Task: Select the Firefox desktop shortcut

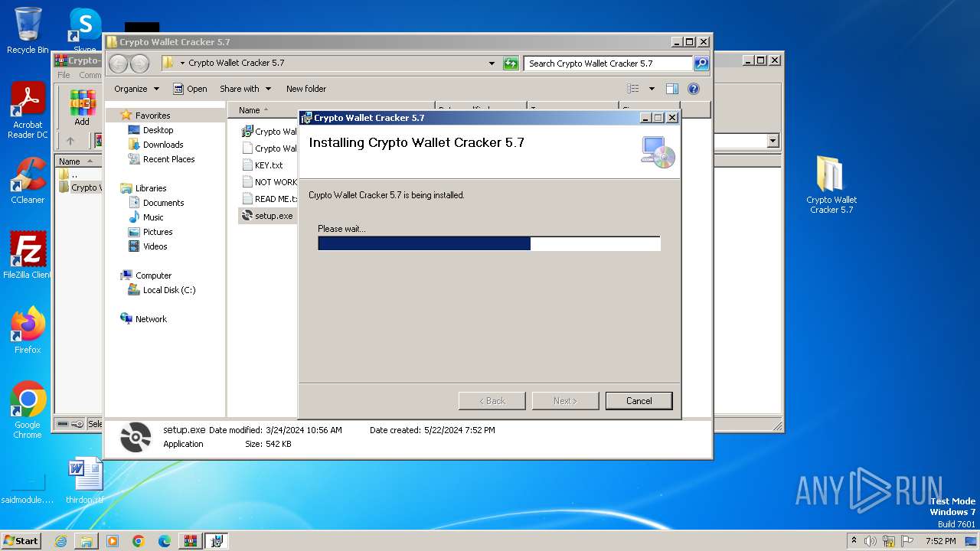Action: tap(28, 331)
